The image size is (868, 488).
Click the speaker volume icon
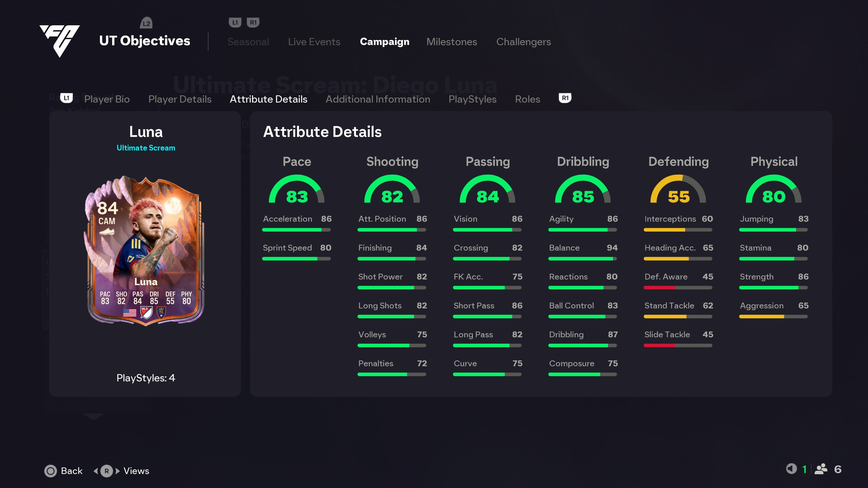(x=792, y=469)
